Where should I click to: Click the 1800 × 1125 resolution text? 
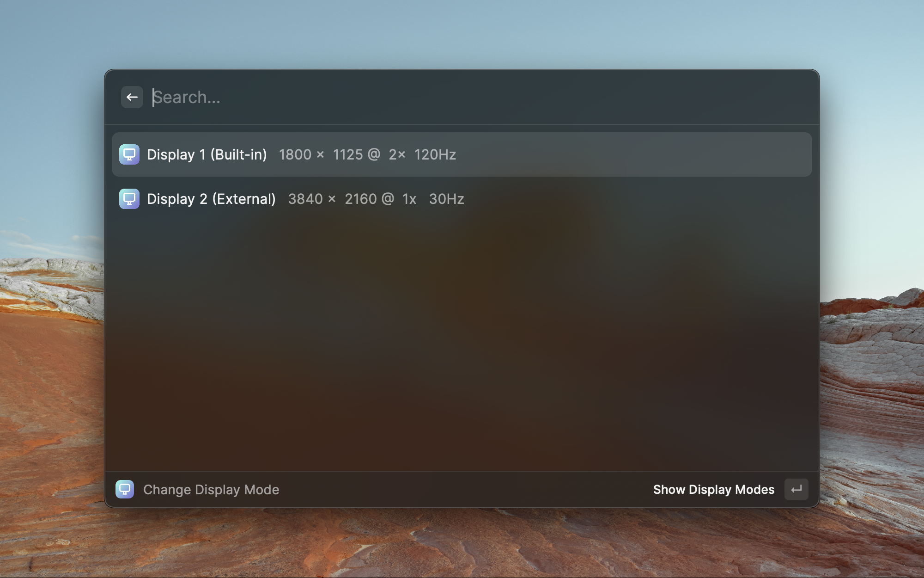(x=321, y=154)
